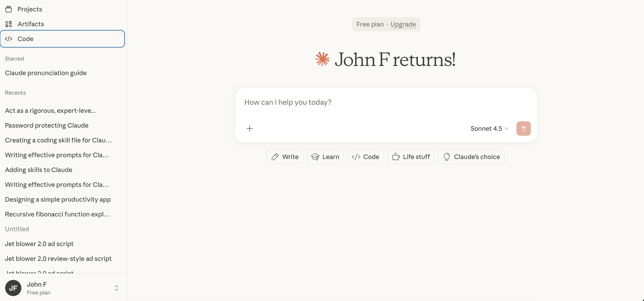Screen dimensions: 644x301
Task: Select the Learn suggestion chip
Action: (325, 157)
